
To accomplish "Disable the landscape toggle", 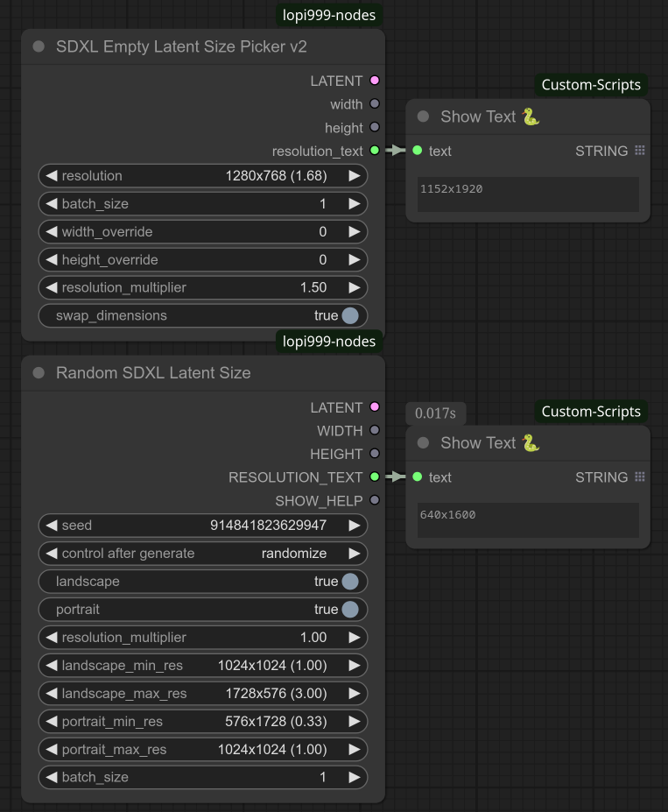I will click(x=350, y=582).
